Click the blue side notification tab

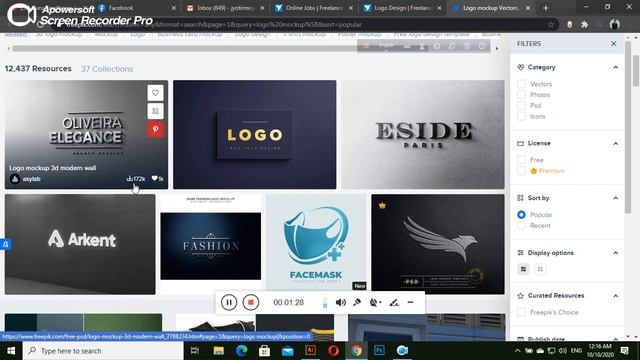(6, 244)
